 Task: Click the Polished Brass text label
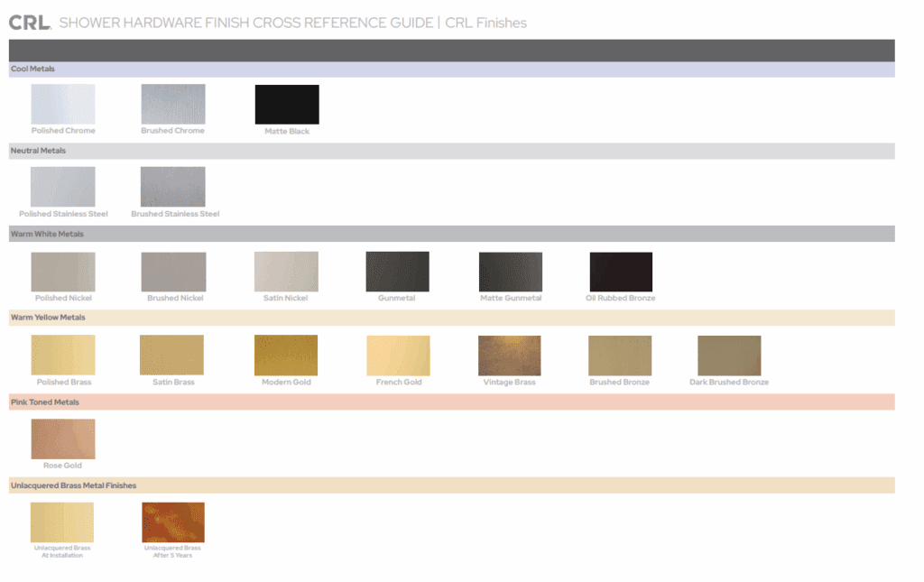point(62,383)
